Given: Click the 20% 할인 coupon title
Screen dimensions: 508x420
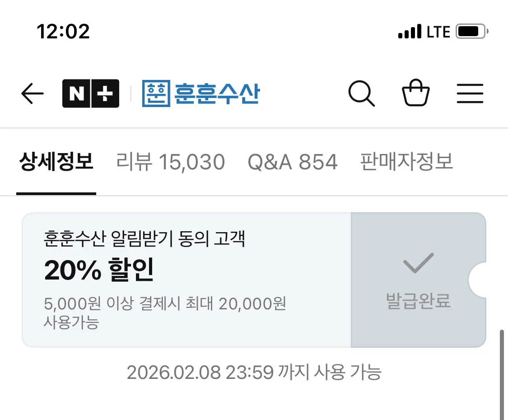Looking at the screenshot, I should (x=99, y=270).
